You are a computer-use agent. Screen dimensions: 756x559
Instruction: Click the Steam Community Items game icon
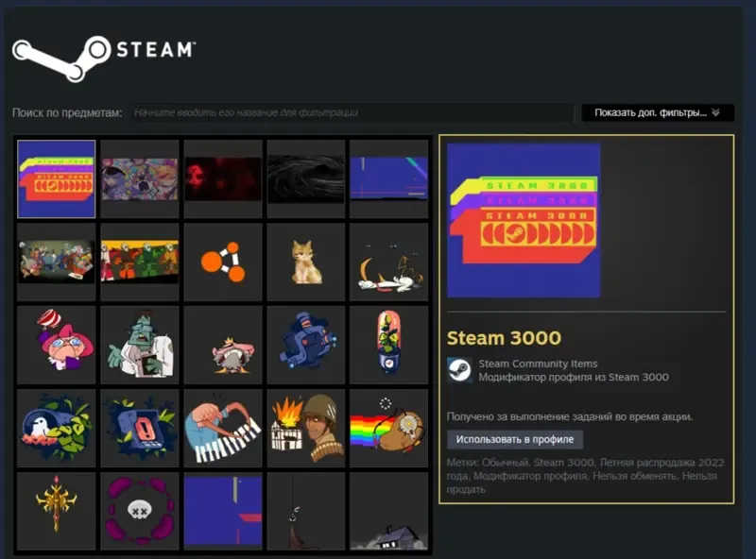tap(459, 370)
